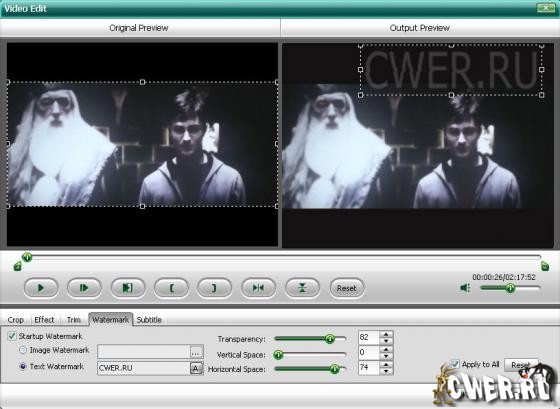
Task: Open font settings with A button
Action: click(196, 368)
